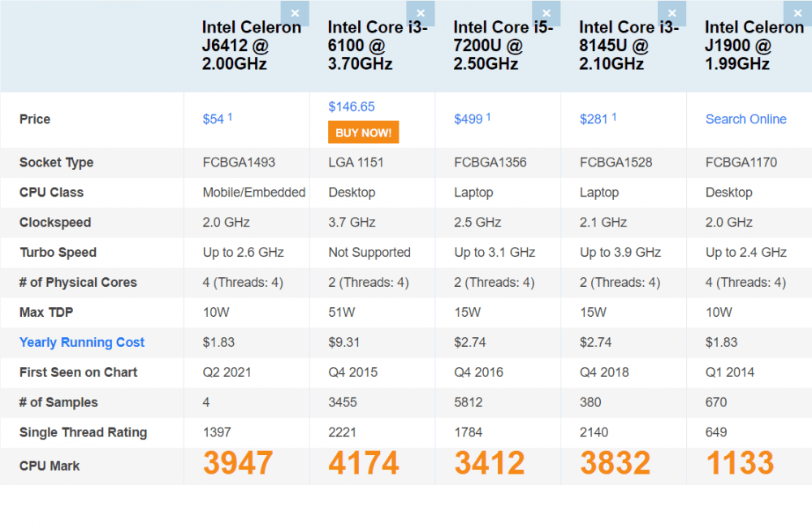Click the Up to 2.6 GHz turbo value
The height and width of the screenshot is (529, 812).
(x=244, y=253)
